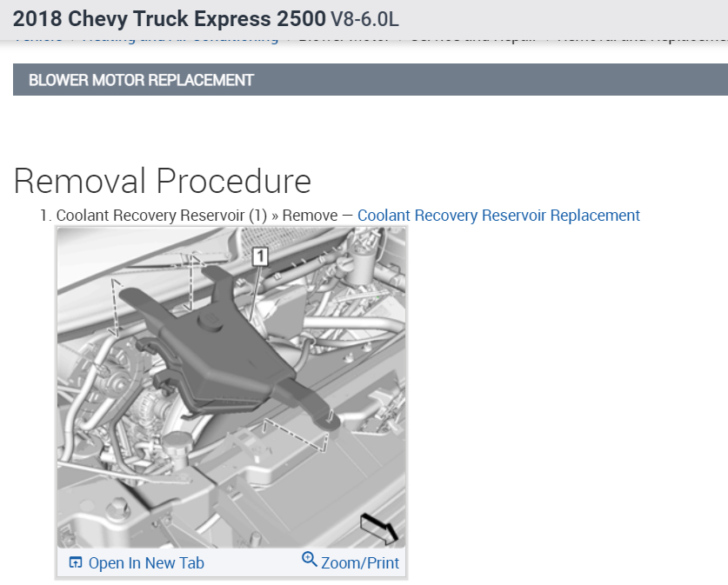Screen dimensions: 728x585
Task: Click the open-in-new-tab icon below the image
Action: [75, 562]
